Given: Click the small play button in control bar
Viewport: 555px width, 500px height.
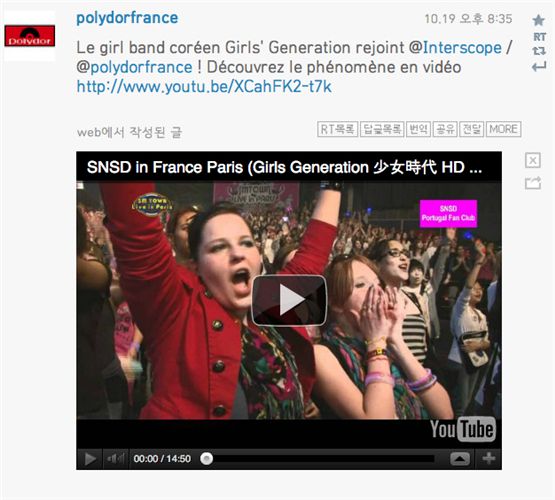Looking at the screenshot, I should point(90,459).
